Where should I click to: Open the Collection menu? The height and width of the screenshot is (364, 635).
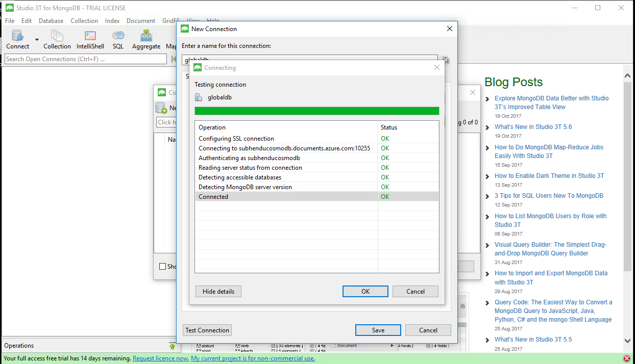84,21
